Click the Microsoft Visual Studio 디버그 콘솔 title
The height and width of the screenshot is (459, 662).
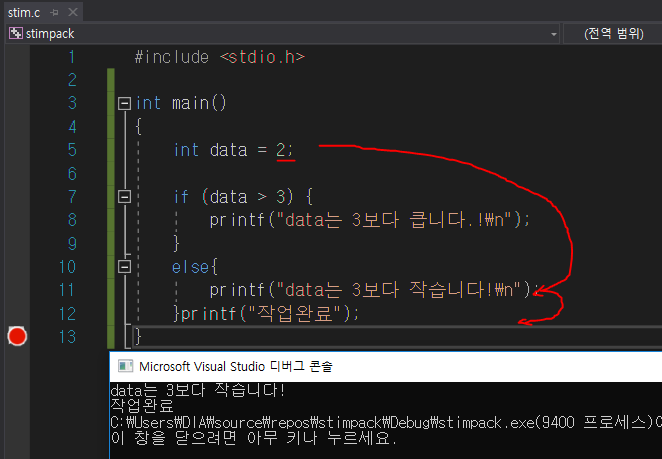[x=236, y=367]
